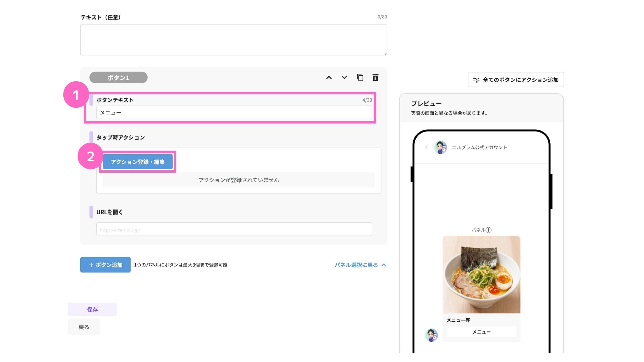Image resolution: width=644 pixels, height=362 pixels.
Task: Delete ボタン1 with the trash icon
Action: pyautogui.click(x=375, y=78)
